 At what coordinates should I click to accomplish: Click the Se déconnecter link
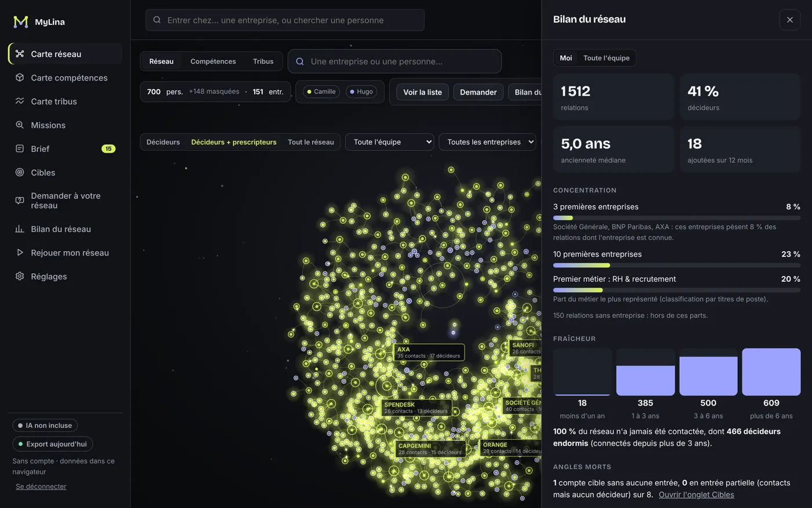point(41,487)
